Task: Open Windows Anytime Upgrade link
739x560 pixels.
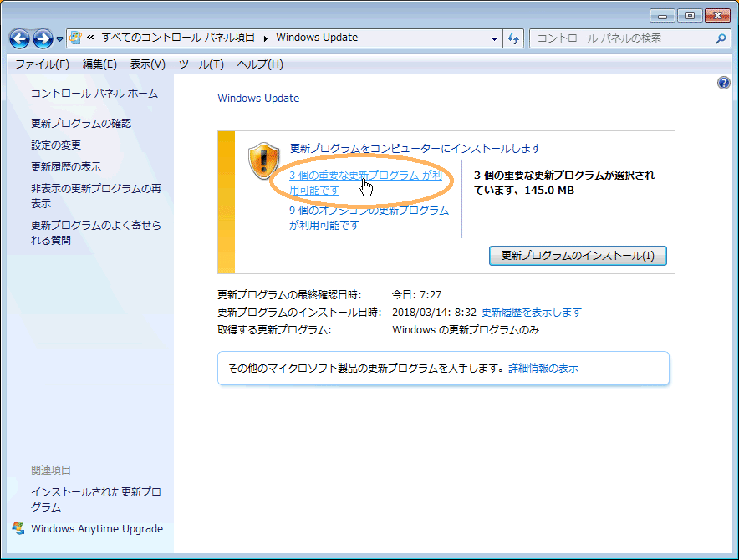Action: 97,529
